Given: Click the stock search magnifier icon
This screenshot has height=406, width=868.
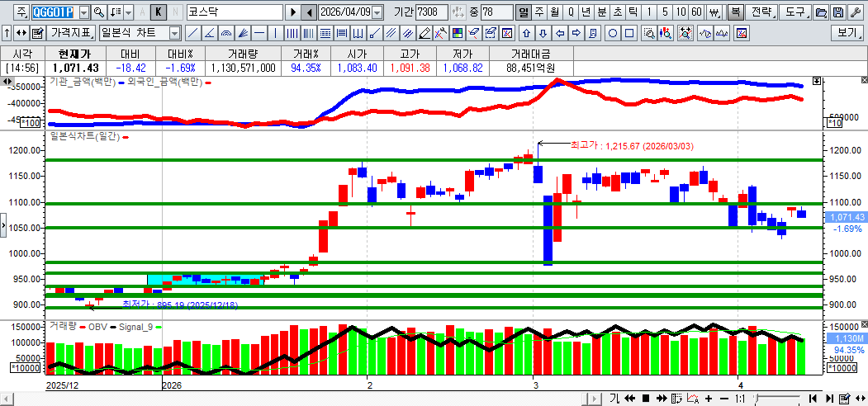Looking at the screenshot, I should pyautogui.click(x=99, y=12).
